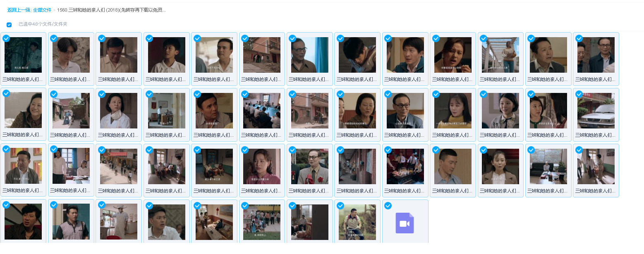The width and height of the screenshot is (644, 254).
Task: Open the 全部文件 breadcrumb
Action: (x=42, y=10)
